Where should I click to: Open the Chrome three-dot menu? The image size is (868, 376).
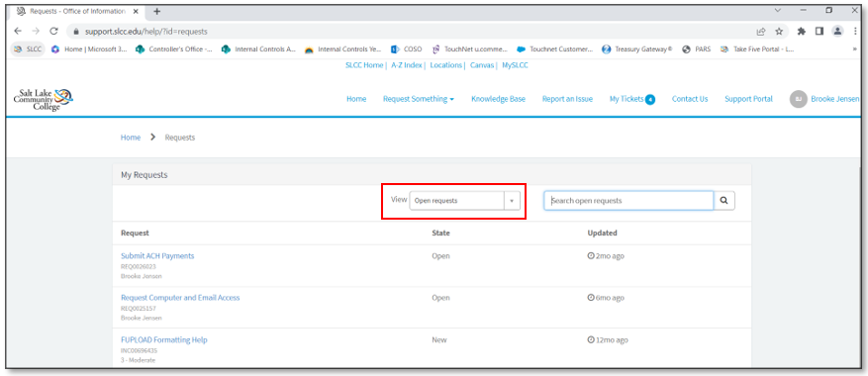click(x=855, y=32)
